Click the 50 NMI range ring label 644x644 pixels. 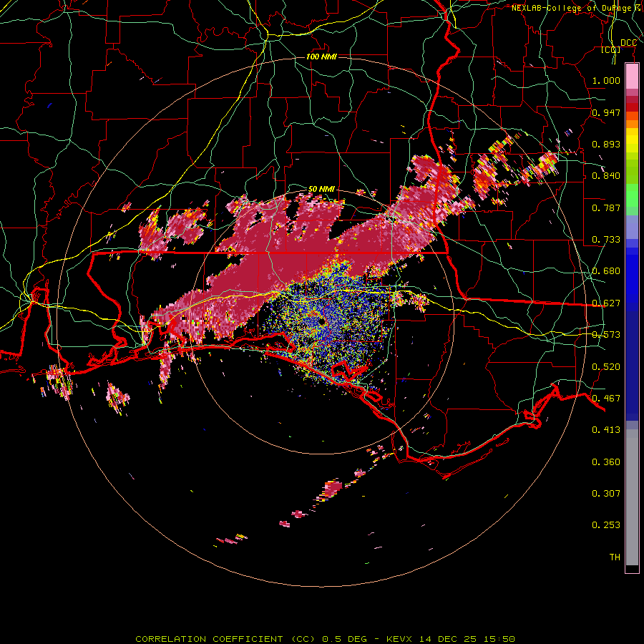pyautogui.click(x=321, y=189)
